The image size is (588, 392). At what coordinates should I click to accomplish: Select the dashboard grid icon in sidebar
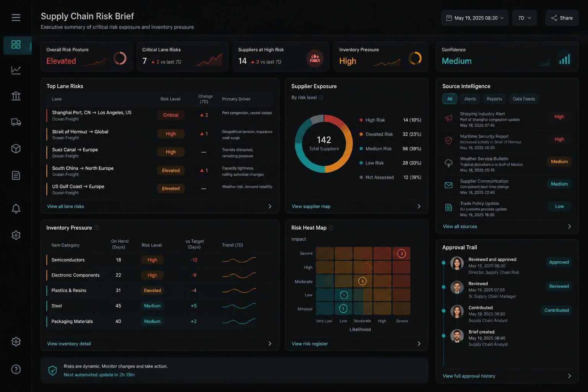[16, 44]
